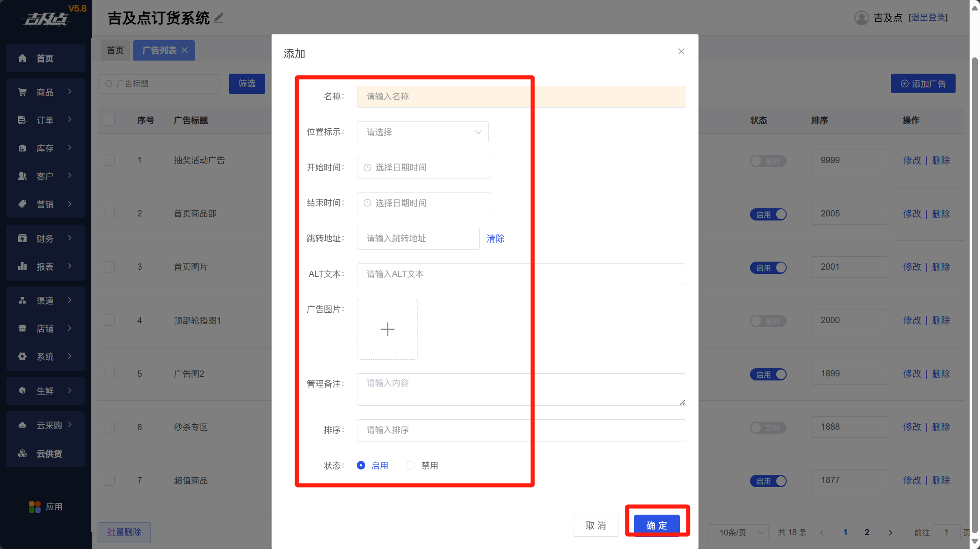Image resolution: width=980 pixels, height=549 pixels.
Task: Click the shopping cart icon for 商品
Action: pyautogui.click(x=22, y=92)
